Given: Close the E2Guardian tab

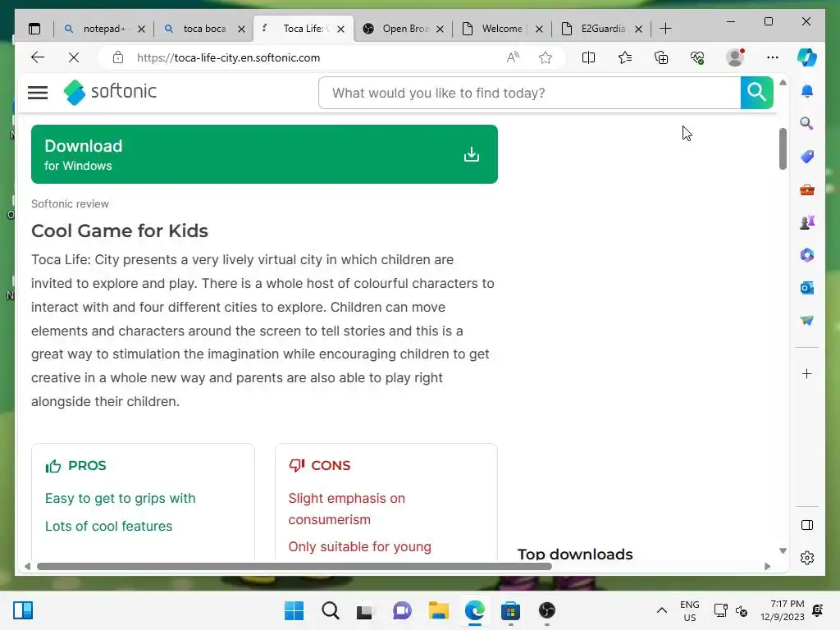Looking at the screenshot, I should (638, 29).
